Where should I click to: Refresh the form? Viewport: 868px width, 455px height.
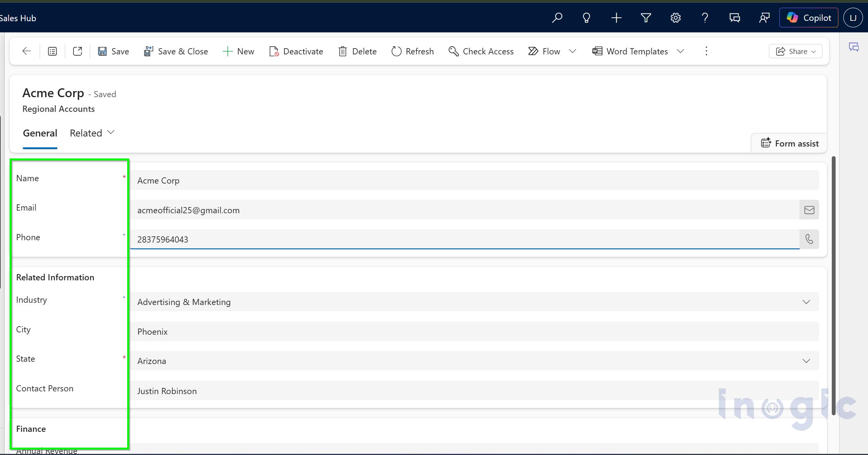[x=412, y=51]
